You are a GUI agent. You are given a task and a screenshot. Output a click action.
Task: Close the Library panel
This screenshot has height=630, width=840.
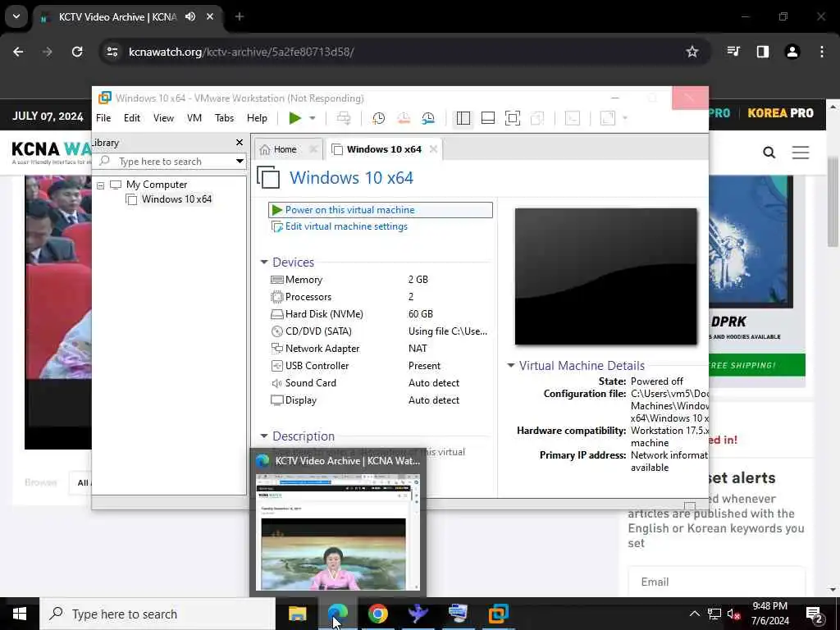(240, 143)
